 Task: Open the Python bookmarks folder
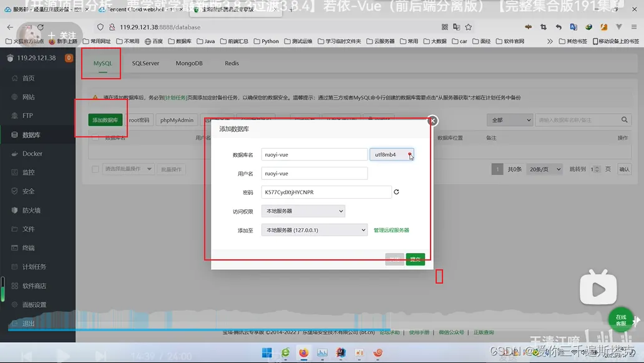tap(266, 41)
